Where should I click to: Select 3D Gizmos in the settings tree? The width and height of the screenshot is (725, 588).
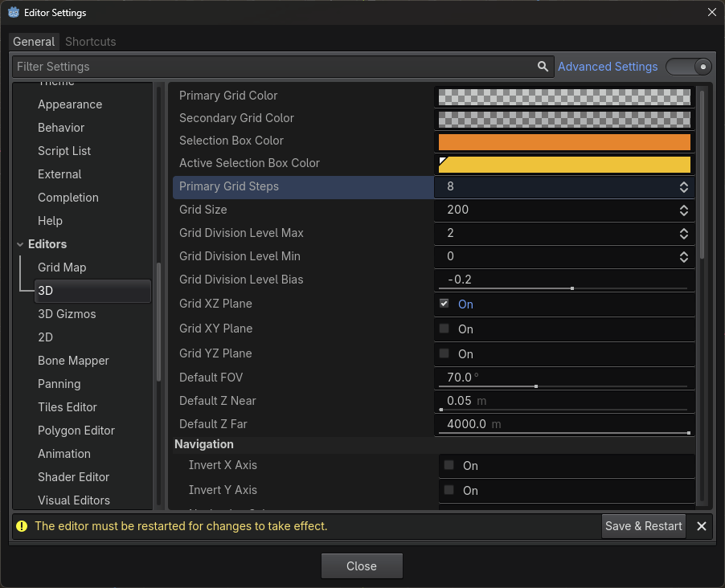point(67,314)
